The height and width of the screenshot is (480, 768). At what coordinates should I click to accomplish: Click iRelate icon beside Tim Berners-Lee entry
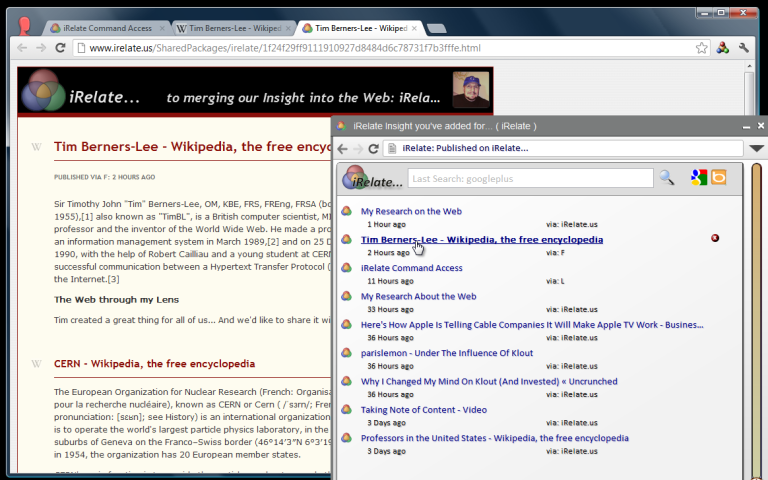coord(347,240)
